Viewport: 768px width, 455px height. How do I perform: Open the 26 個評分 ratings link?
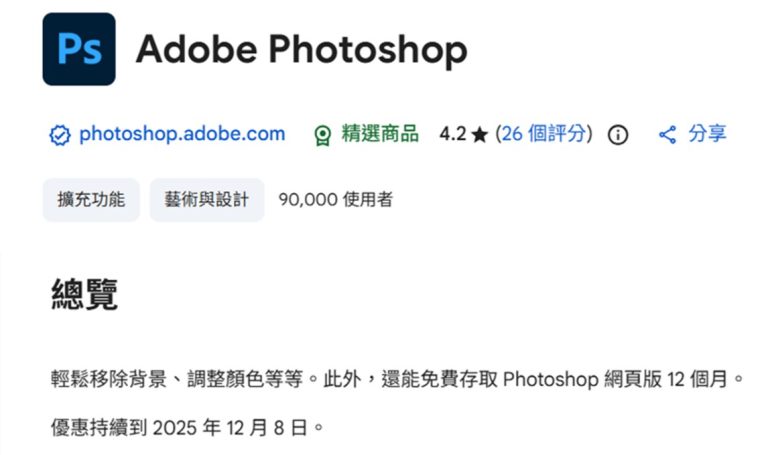point(545,134)
